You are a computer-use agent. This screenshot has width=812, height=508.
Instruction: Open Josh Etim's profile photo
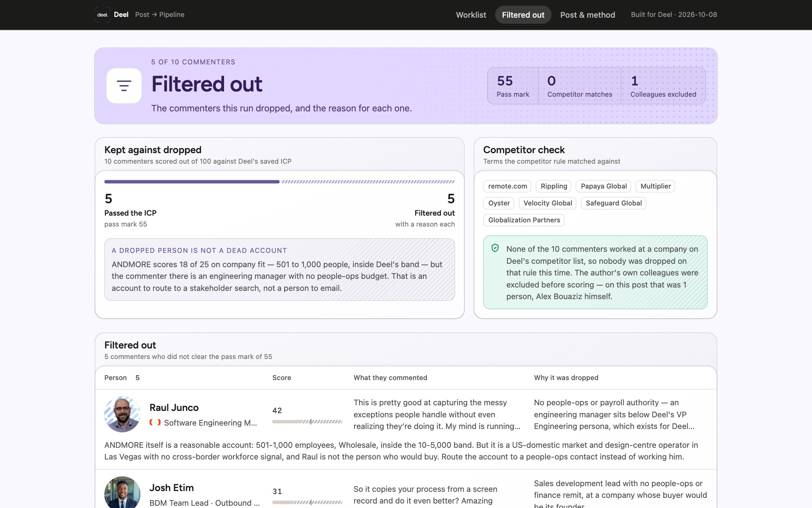click(x=122, y=493)
